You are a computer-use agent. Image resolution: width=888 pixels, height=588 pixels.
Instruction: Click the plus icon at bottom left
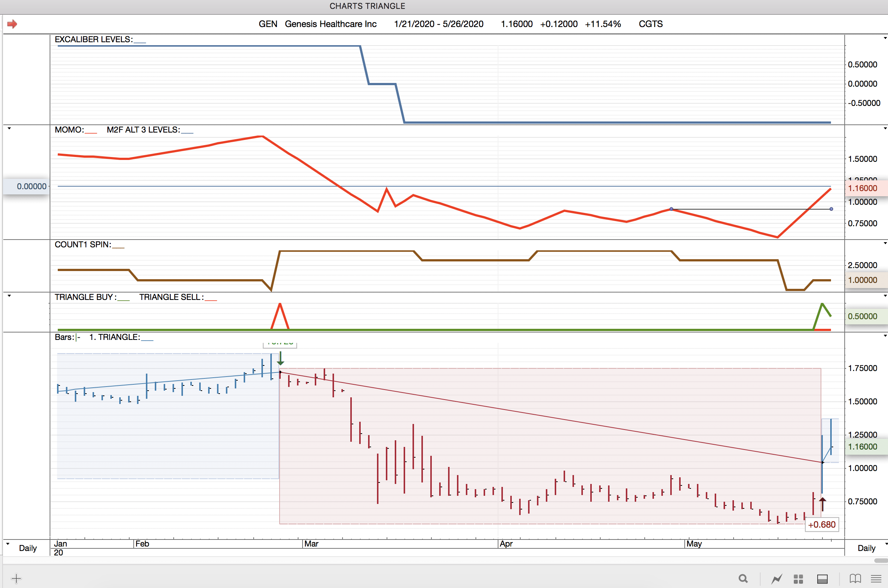pyautogui.click(x=16, y=578)
